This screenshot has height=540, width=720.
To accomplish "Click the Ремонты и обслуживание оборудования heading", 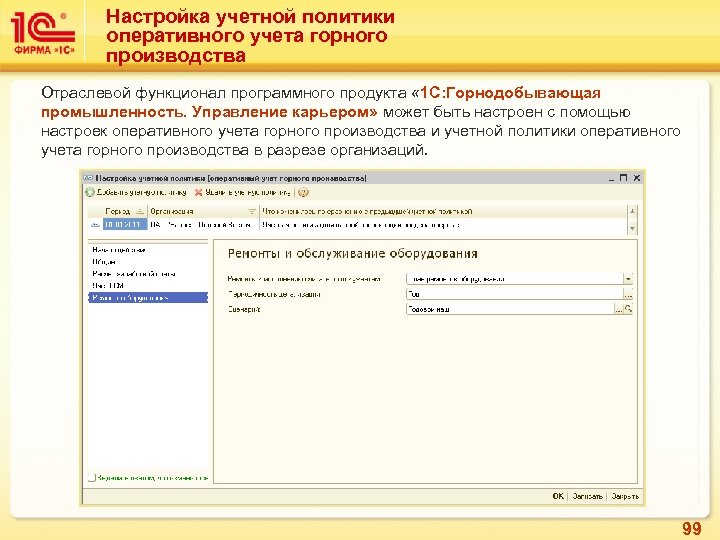I will click(353, 254).
